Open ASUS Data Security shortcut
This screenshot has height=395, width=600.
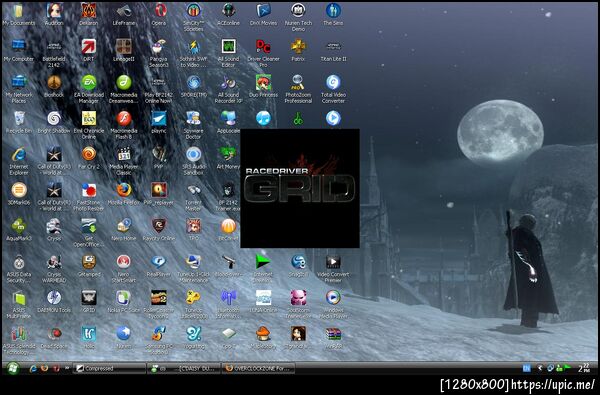[x=18, y=269]
